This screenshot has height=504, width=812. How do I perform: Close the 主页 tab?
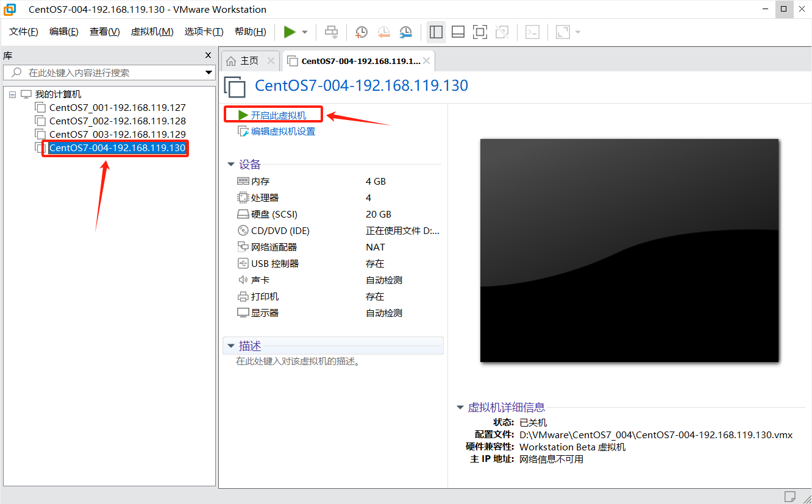pyautogui.click(x=271, y=61)
